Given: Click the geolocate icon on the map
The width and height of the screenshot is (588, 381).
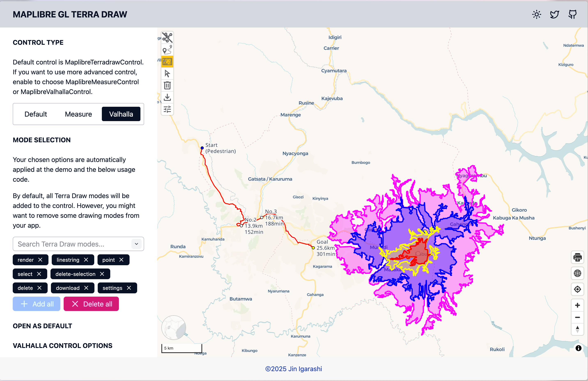Looking at the screenshot, I should 577,289.
